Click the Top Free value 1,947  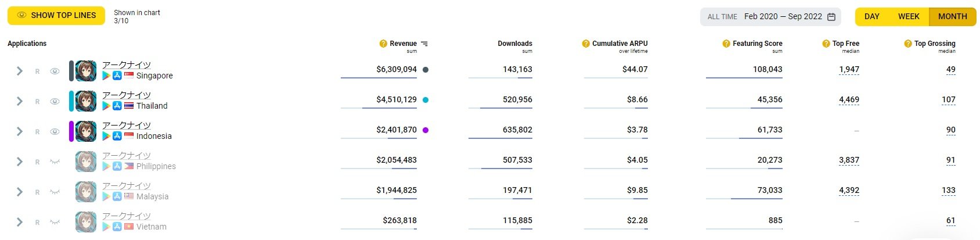pyautogui.click(x=849, y=70)
